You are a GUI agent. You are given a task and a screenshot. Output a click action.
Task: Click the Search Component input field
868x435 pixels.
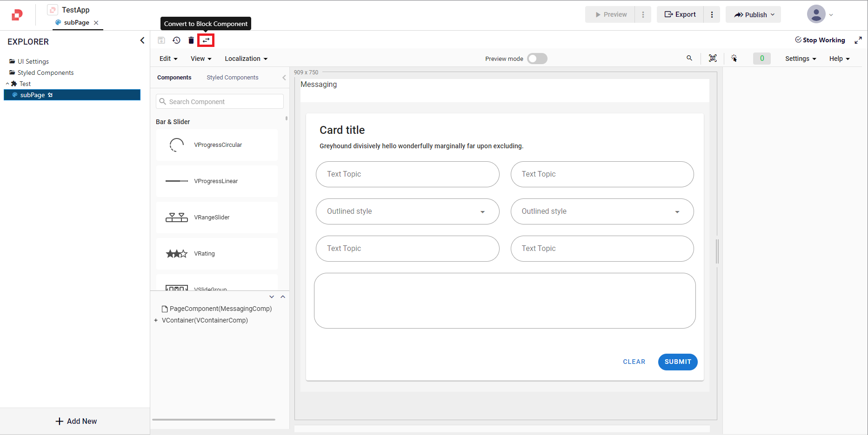coord(220,101)
